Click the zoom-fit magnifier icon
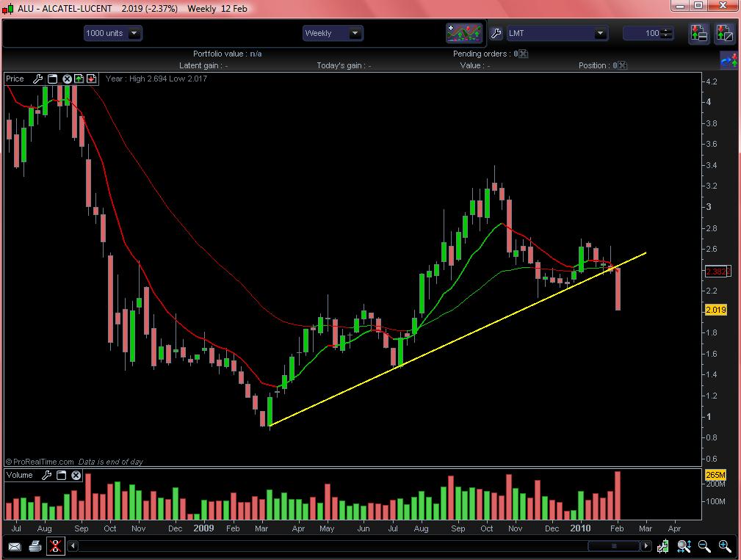The height and width of the screenshot is (560, 741). click(684, 546)
